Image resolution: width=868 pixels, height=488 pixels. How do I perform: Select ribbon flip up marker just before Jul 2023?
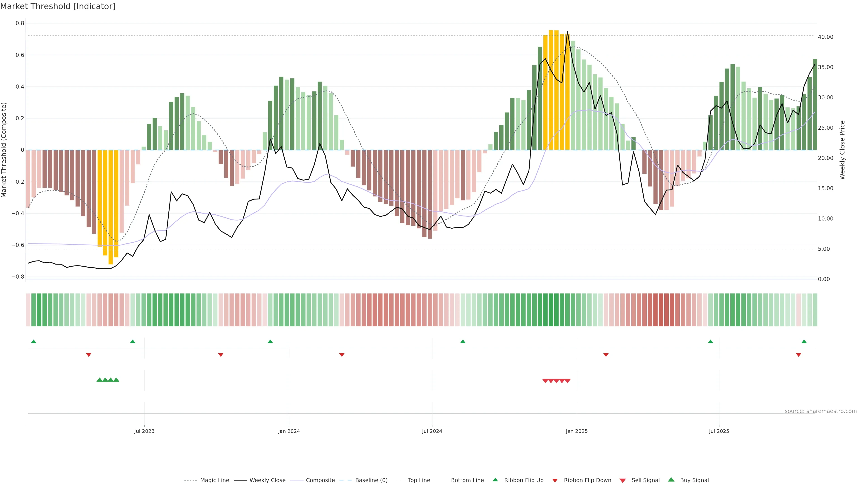pyautogui.click(x=133, y=342)
